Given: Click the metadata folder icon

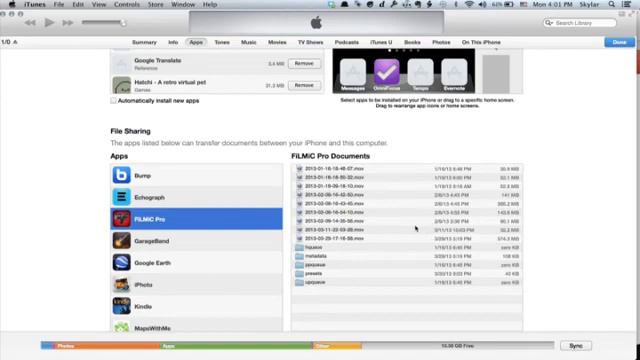Looking at the screenshot, I should point(299,256).
